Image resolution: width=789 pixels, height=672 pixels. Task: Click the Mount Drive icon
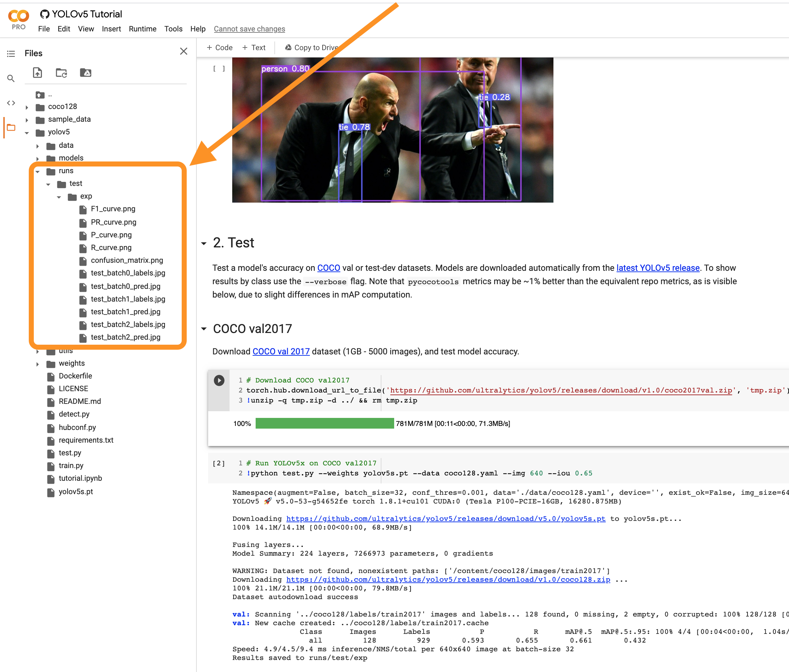pos(85,73)
